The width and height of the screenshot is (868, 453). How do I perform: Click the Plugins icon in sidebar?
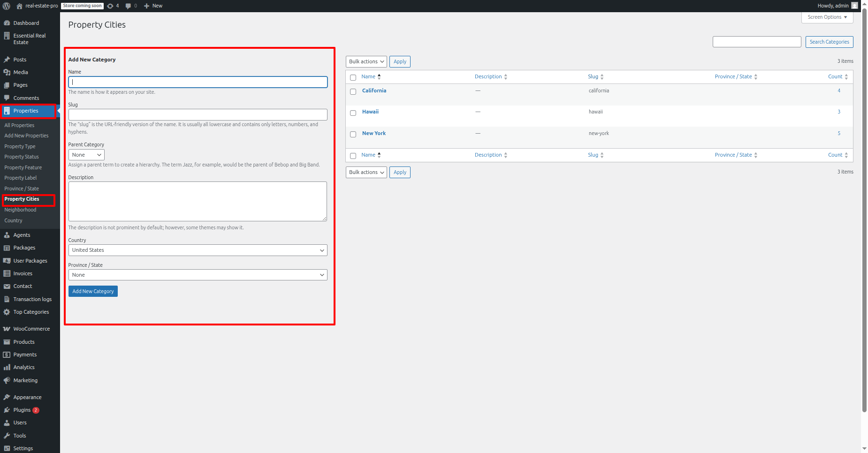tap(7, 410)
